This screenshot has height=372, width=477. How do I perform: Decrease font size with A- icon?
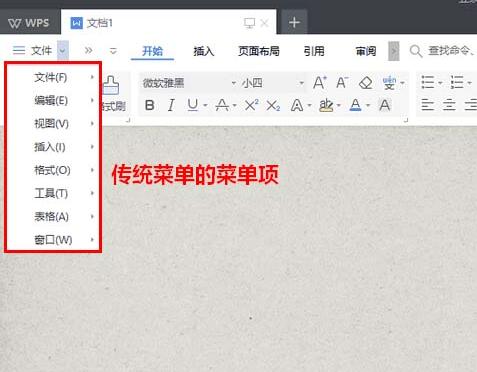(342, 82)
